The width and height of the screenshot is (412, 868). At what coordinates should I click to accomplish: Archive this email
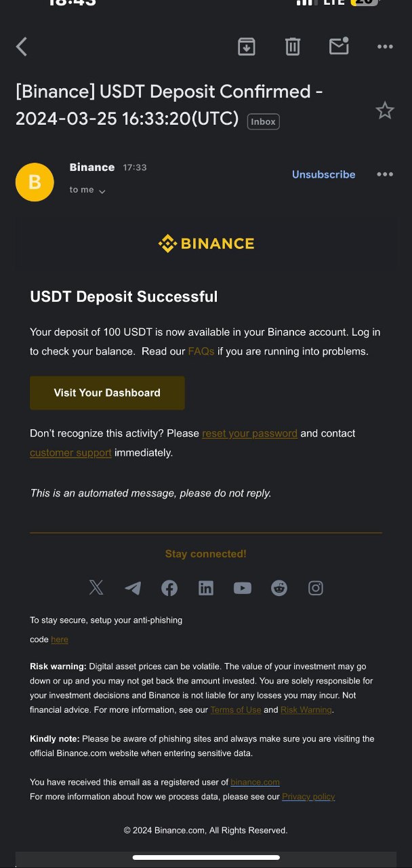246,46
